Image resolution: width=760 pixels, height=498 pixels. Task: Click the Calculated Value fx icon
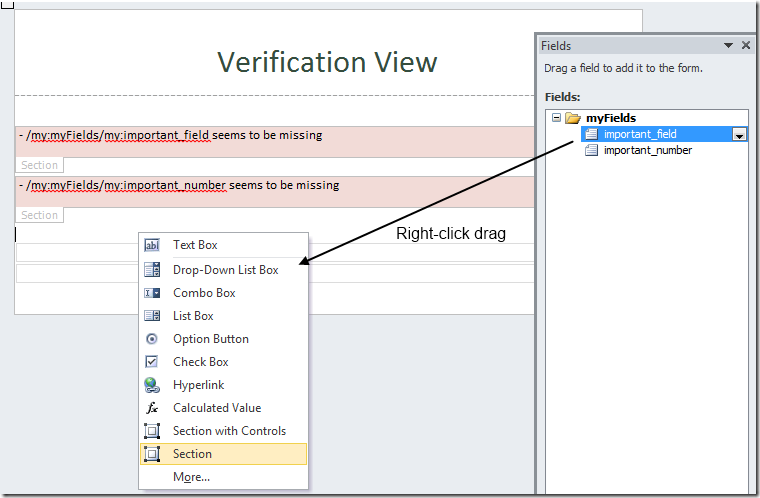pos(152,408)
